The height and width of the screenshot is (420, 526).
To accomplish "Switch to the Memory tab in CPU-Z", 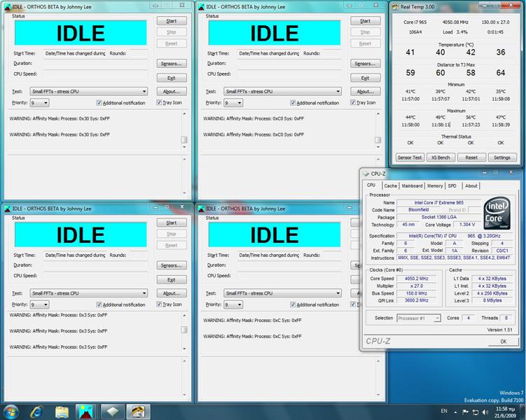I will (435, 186).
